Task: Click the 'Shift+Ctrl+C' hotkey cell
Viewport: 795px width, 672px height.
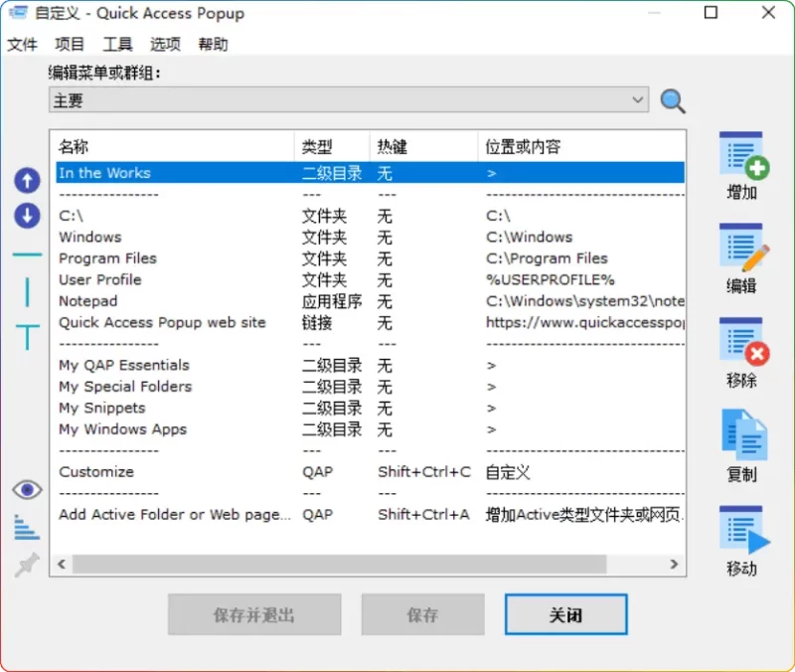Action: [424, 471]
